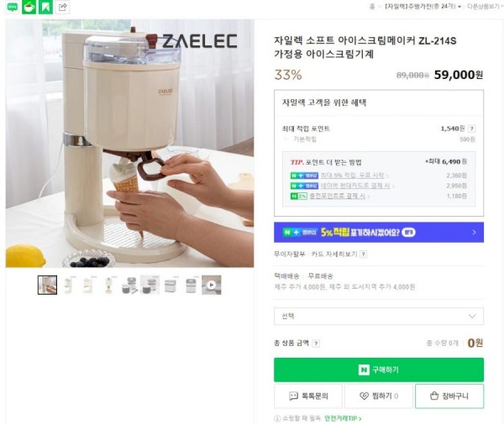Viewport: 504px width, 425px height.
Task: Open the 선택 option dropdown
Action: 379,316
